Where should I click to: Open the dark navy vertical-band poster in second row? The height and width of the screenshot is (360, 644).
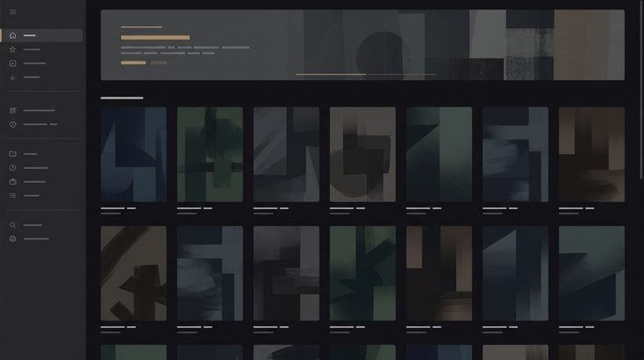click(x=515, y=274)
